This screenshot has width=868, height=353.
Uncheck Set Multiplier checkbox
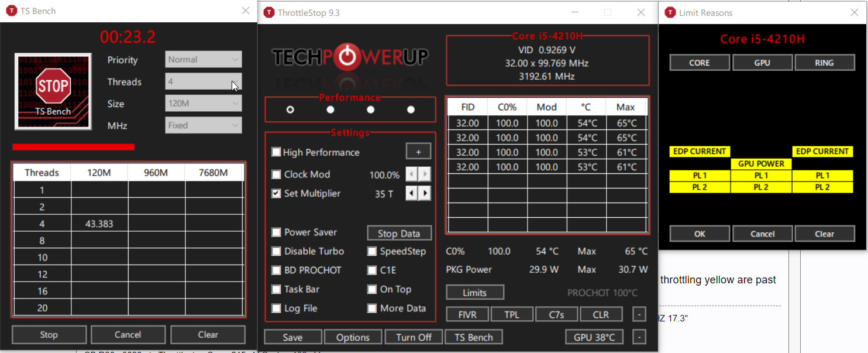pos(276,193)
